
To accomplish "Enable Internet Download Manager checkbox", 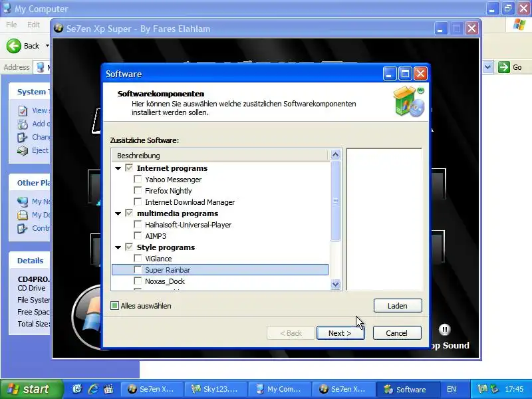I will (x=138, y=202).
